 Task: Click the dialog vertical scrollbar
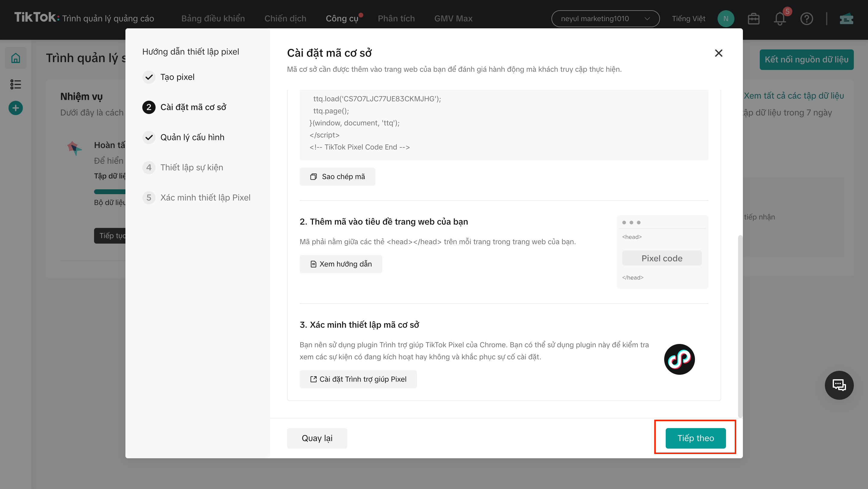[740, 326]
